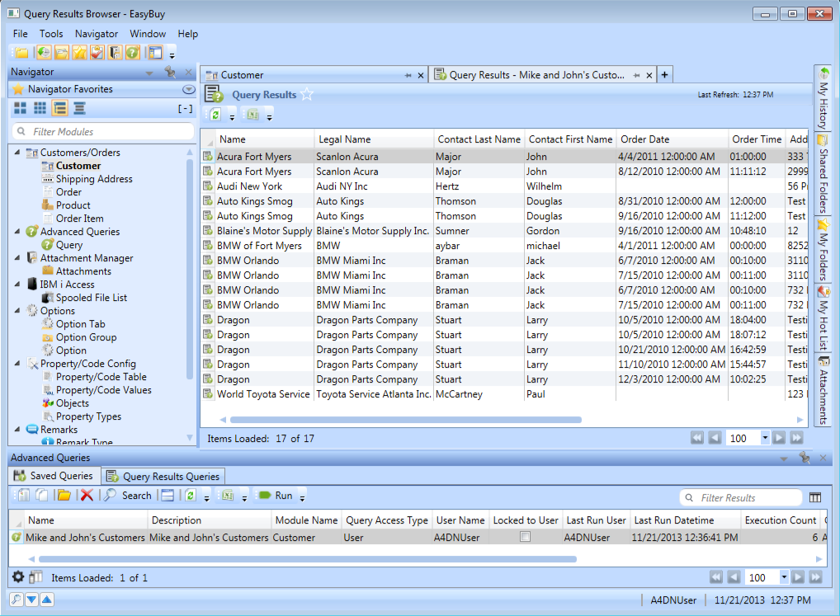Open the Tools menu
The image size is (840, 616).
(x=51, y=34)
